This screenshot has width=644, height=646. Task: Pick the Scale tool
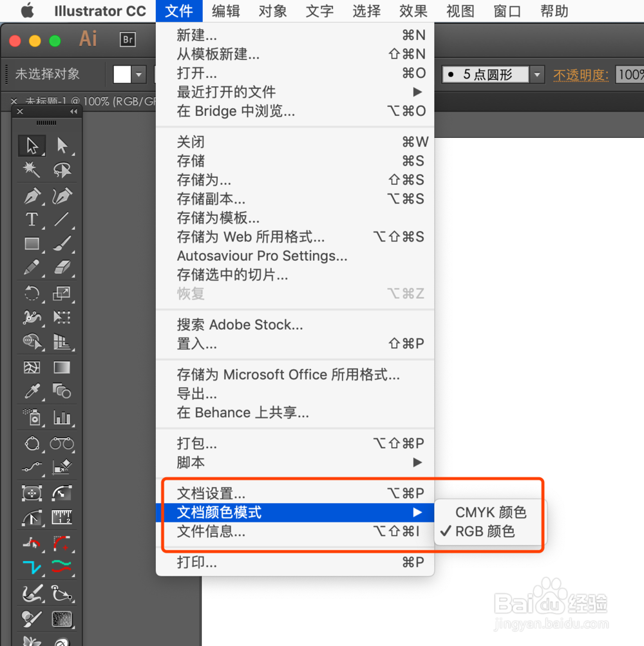(x=62, y=293)
